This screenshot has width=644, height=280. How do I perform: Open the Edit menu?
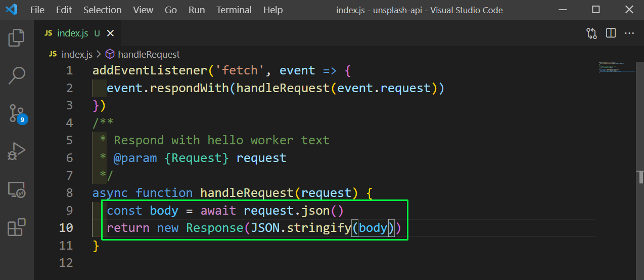tap(64, 10)
